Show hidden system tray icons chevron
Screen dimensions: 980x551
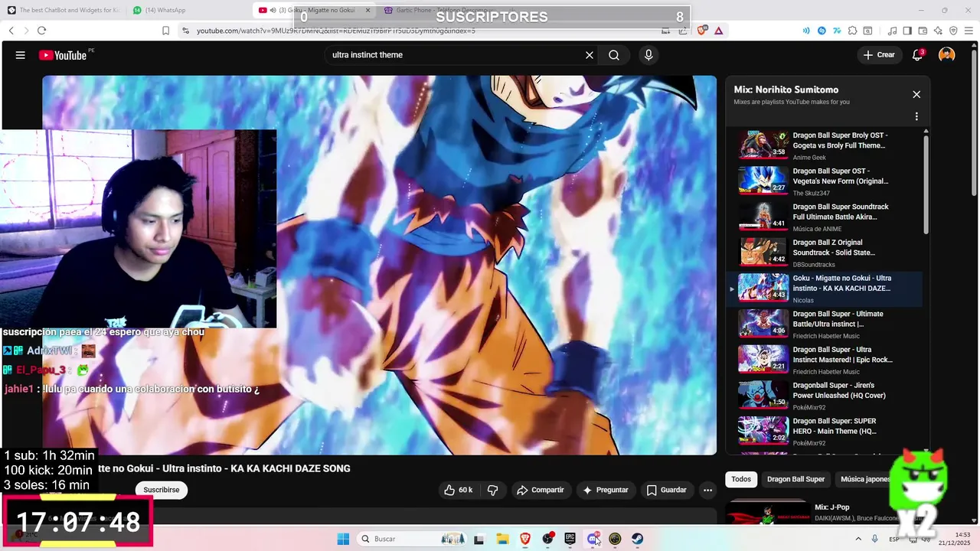pos(858,539)
